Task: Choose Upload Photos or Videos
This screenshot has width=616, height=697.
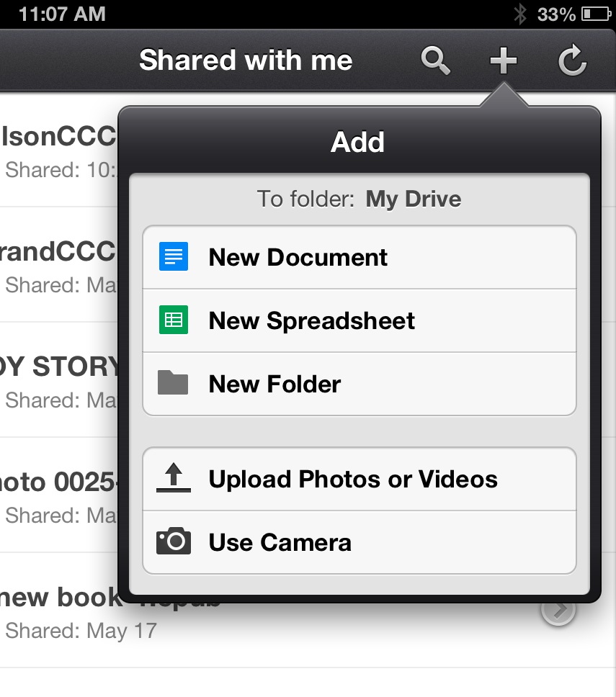Action: tap(360, 479)
